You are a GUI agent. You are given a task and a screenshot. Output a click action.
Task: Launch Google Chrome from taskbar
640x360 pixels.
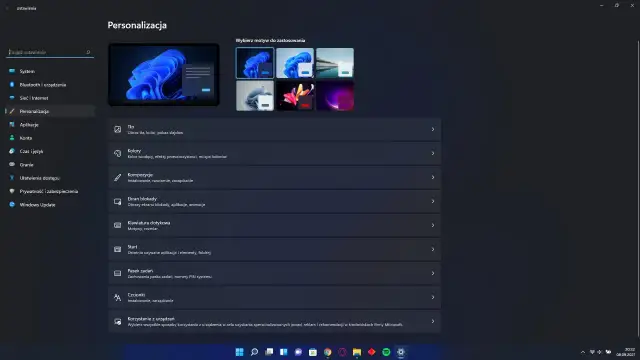tap(328, 352)
